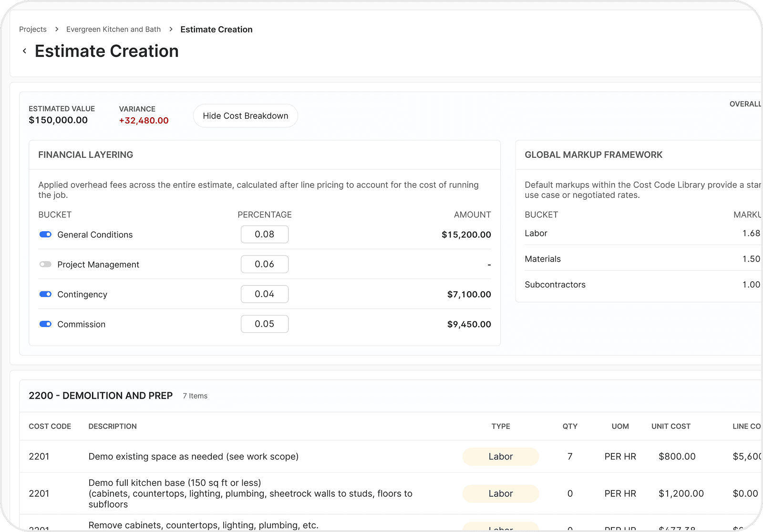Click Materials markup value 1.50
The width and height of the screenshot is (763, 532).
(x=751, y=259)
